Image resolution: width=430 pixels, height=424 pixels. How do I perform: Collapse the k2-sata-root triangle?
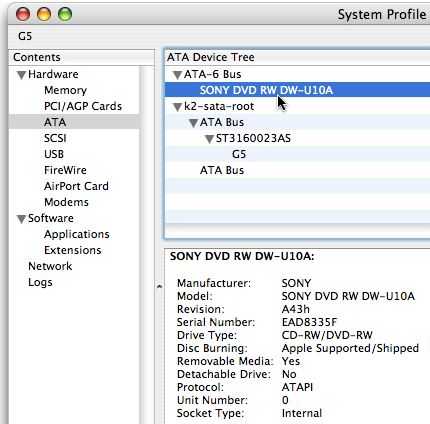tap(177, 107)
